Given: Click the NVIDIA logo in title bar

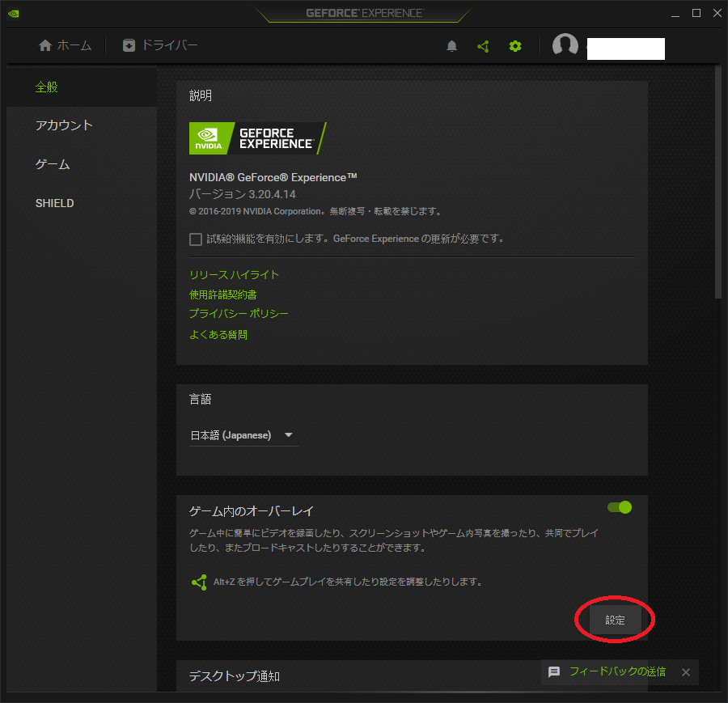Looking at the screenshot, I should coord(14,14).
